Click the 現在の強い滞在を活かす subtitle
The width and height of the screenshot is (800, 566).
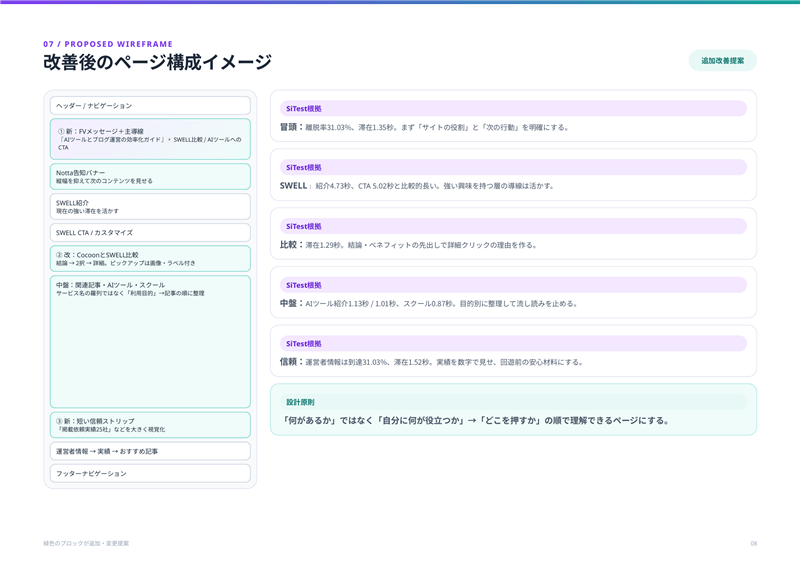(x=87, y=211)
